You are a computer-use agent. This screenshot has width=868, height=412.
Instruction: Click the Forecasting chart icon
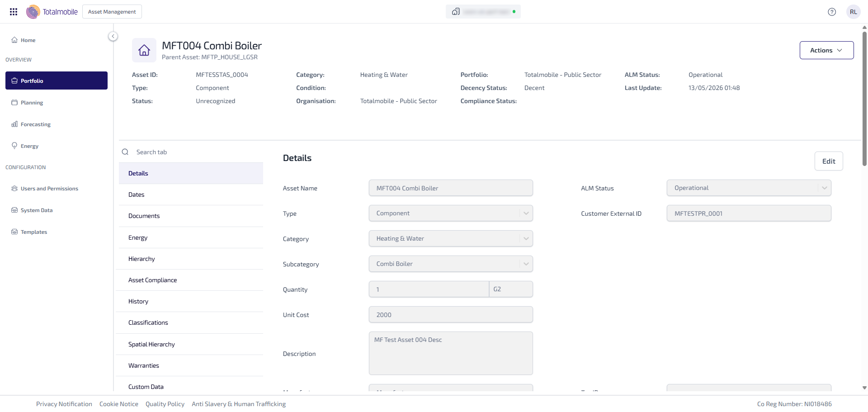[x=14, y=124]
